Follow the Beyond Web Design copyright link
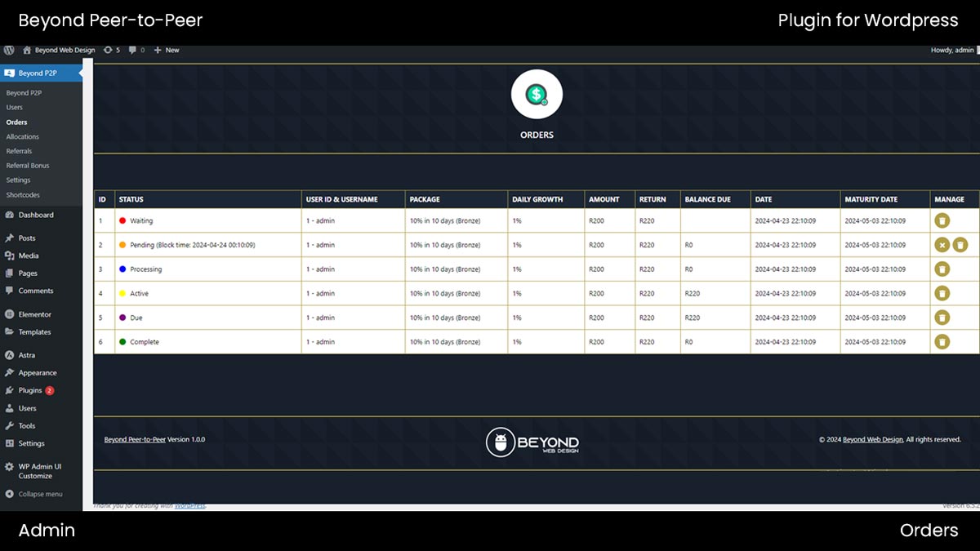Image resolution: width=980 pixels, height=551 pixels. 872,439
